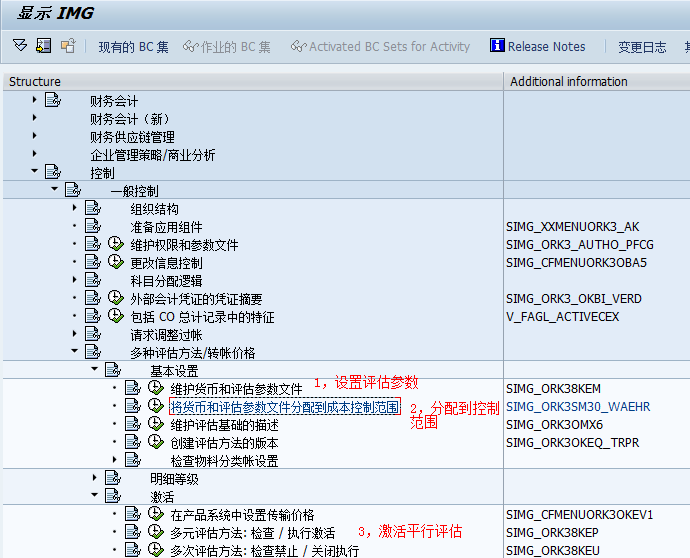Select 在产品系统中设置传输价格 tree item
This screenshot has height=558, width=690.
242,515
